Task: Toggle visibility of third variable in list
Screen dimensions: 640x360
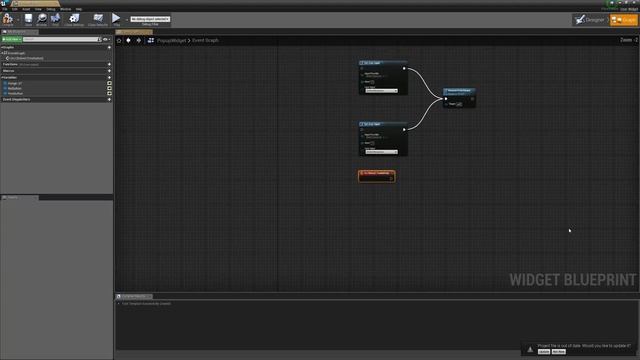Action: click(109, 93)
